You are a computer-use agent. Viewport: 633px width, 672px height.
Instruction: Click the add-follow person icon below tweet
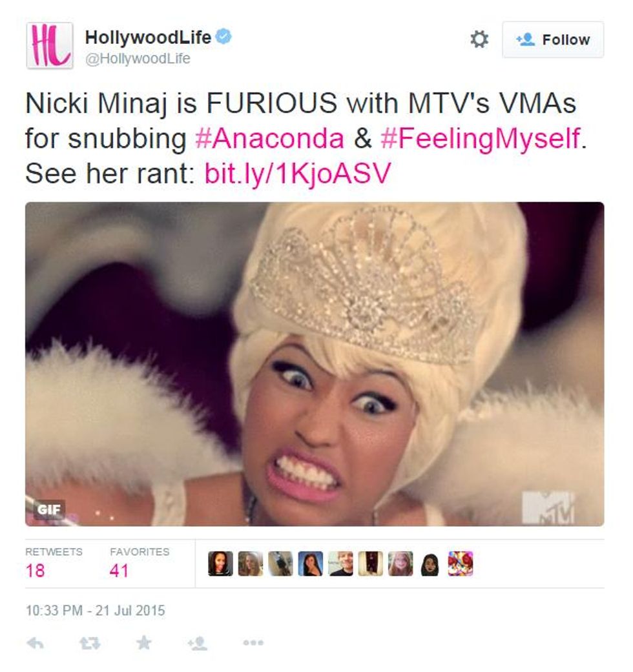click(198, 643)
